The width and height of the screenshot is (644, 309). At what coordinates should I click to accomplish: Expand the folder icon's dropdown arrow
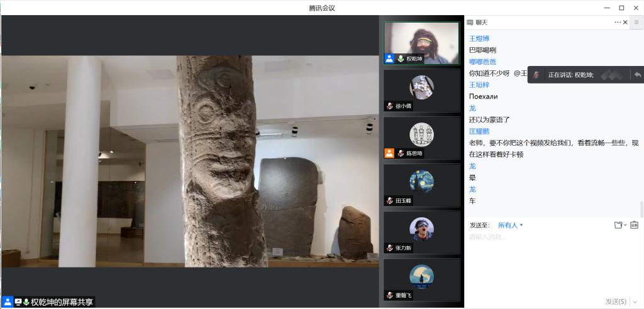pyautogui.click(x=625, y=225)
